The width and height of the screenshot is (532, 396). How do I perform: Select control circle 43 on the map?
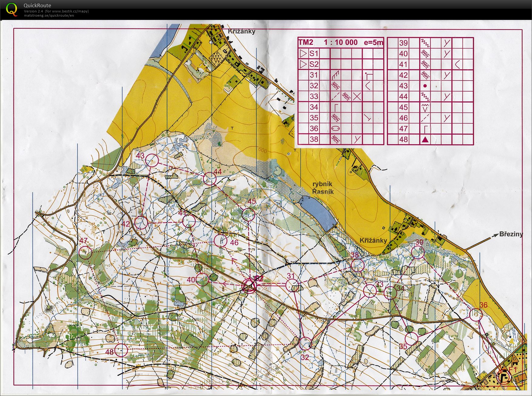(x=152, y=160)
